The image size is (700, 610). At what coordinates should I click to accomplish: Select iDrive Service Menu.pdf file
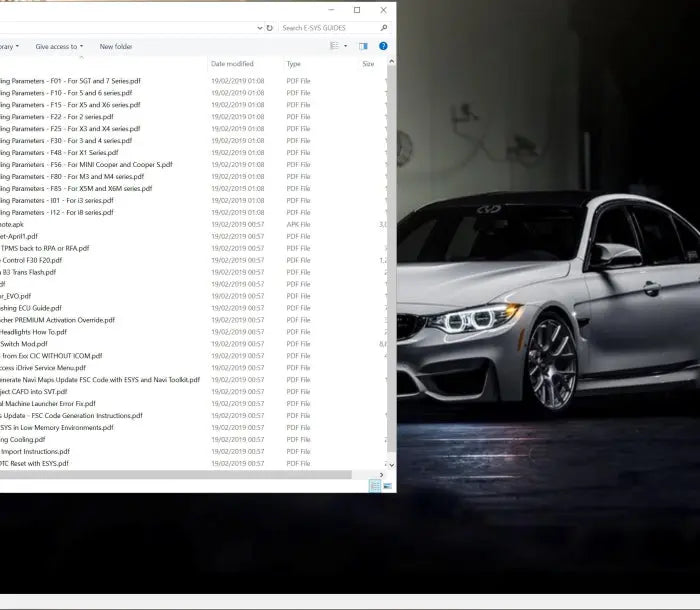43,368
